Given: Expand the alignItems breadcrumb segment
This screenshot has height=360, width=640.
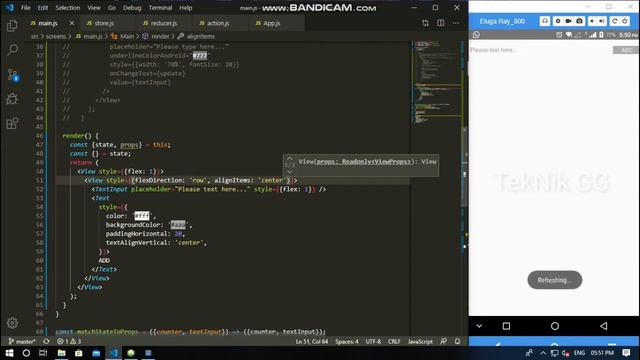Looking at the screenshot, I should point(196,36).
